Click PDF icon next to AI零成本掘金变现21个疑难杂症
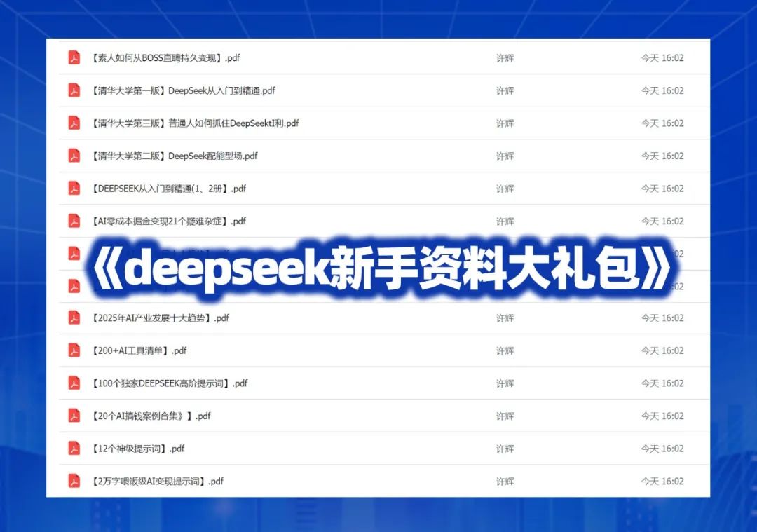This screenshot has width=757, height=532. [74, 221]
